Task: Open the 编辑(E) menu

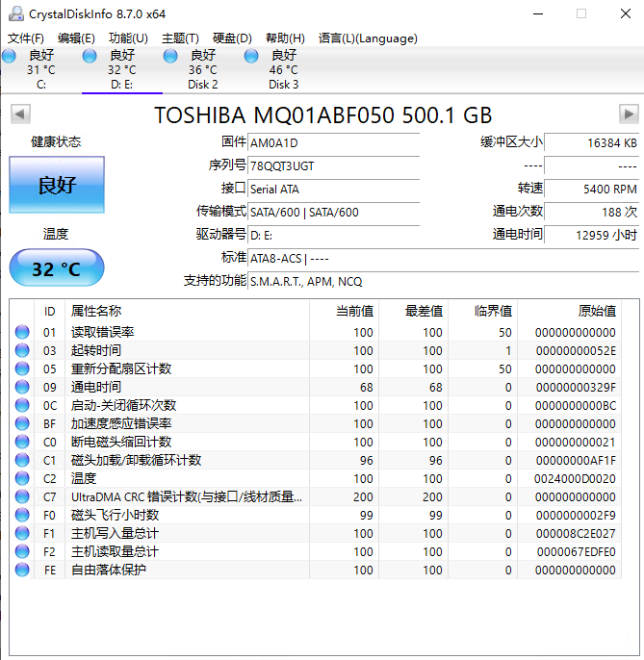Action: coord(76,38)
